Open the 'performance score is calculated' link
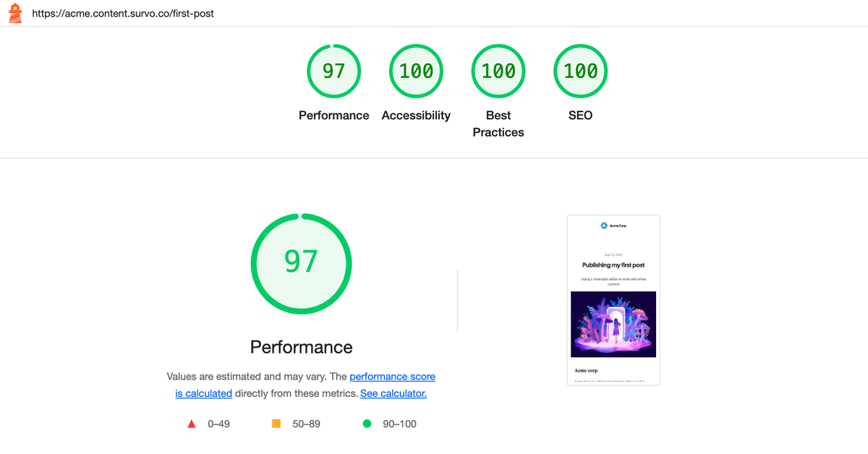Image resolution: width=868 pixels, height=454 pixels. (x=393, y=376)
